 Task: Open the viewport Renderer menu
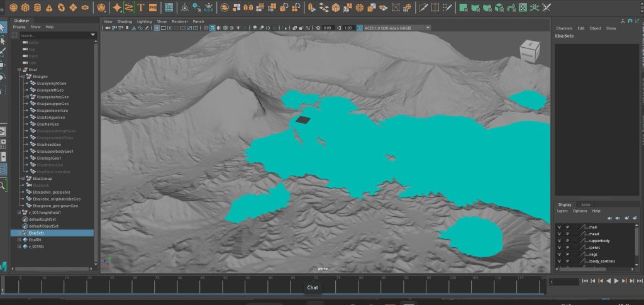tap(180, 21)
